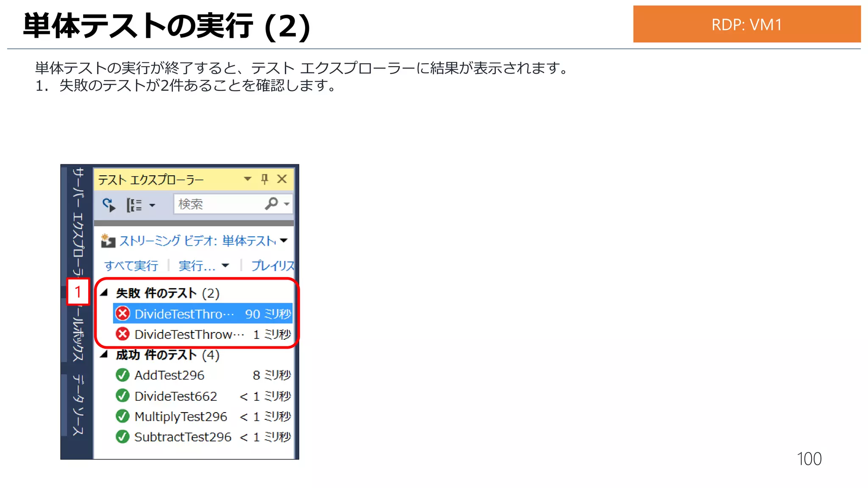
Task: Click the 8 ミリ秒 duration of AddTest296
Action: coord(272,375)
